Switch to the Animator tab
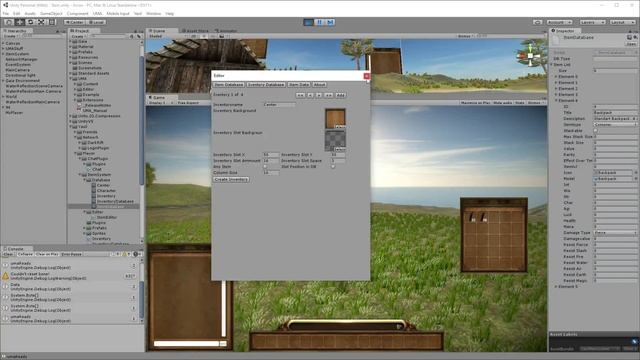Image resolution: width=640 pixels, height=360 pixels. (226, 31)
